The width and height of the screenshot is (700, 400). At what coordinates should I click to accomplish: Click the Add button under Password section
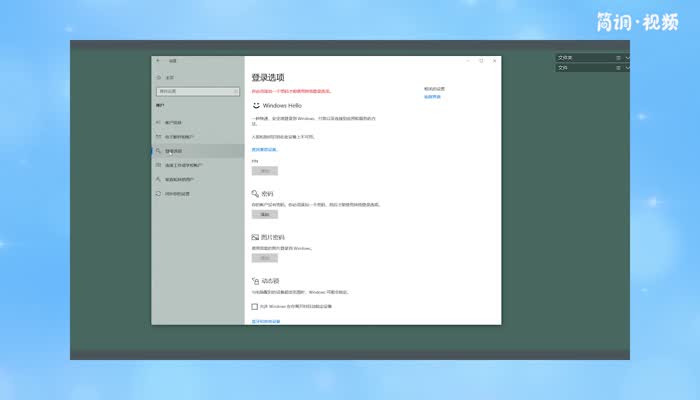tap(264, 214)
